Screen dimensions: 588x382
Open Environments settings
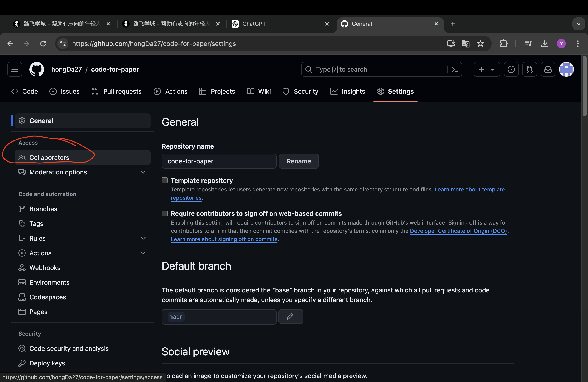(82, 282)
